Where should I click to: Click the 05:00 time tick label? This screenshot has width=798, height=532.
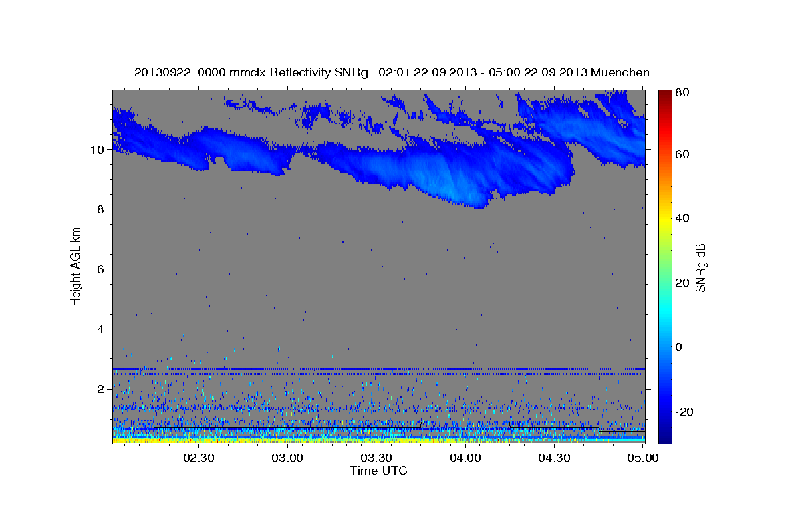tap(642, 458)
